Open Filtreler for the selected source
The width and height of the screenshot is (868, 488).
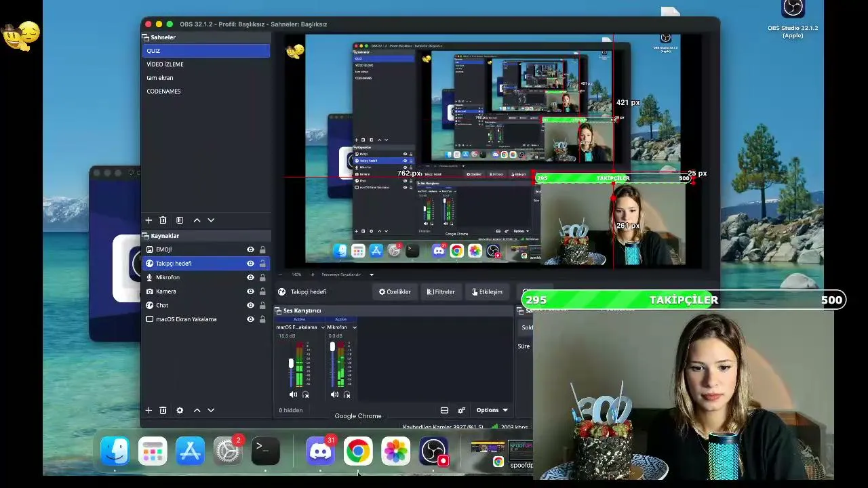(441, 292)
